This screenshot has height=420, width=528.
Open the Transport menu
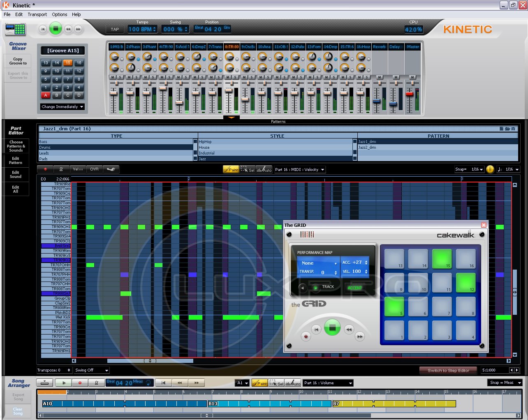(37, 14)
